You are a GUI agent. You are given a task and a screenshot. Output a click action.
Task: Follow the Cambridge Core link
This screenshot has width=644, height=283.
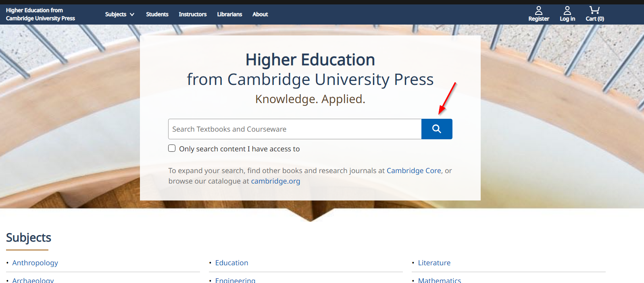point(414,171)
